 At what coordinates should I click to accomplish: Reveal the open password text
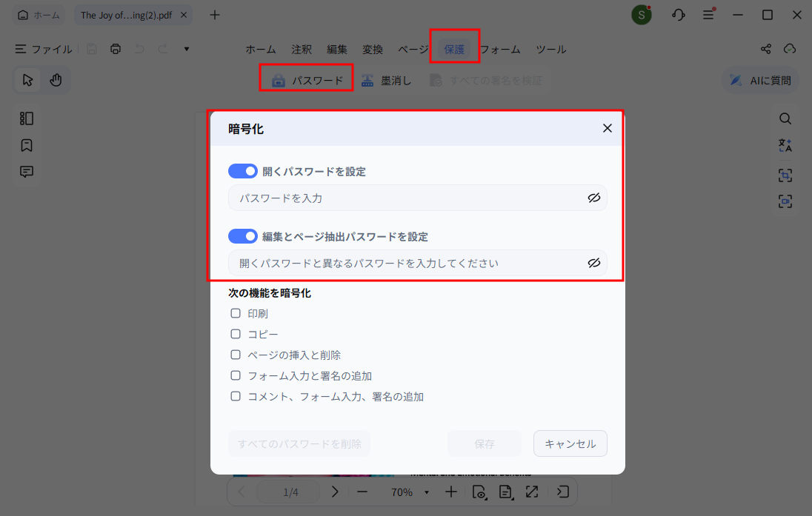tap(593, 198)
